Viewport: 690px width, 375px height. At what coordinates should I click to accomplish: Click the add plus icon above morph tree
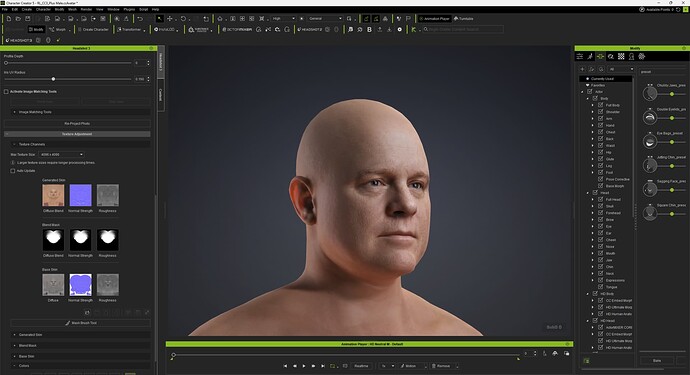(582, 69)
